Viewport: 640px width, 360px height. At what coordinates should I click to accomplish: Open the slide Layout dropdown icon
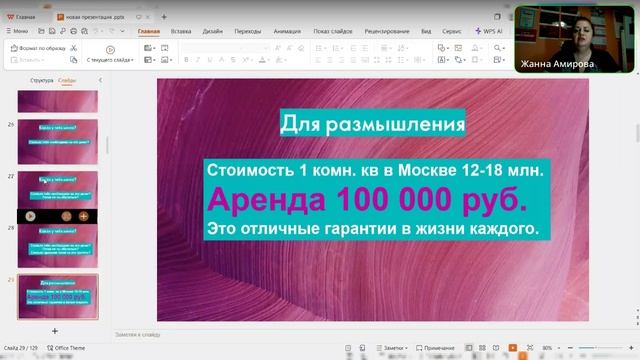click(149, 60)
